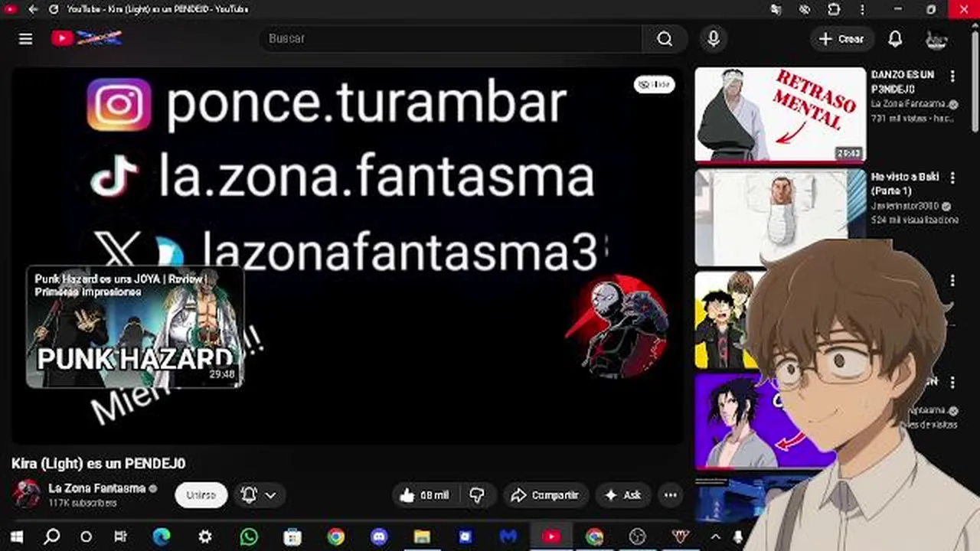The height and width of the screenshot is (551, 980).
Task: Click video title Kira (Light) es un PENDEJ0
Action: (x=98, y=463)
